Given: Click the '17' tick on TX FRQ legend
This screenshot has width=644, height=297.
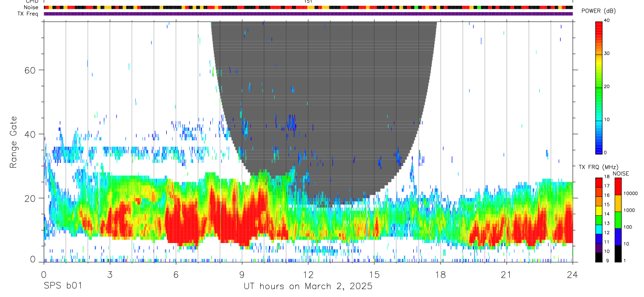Looking at the screenshot, I should point(607,186).
